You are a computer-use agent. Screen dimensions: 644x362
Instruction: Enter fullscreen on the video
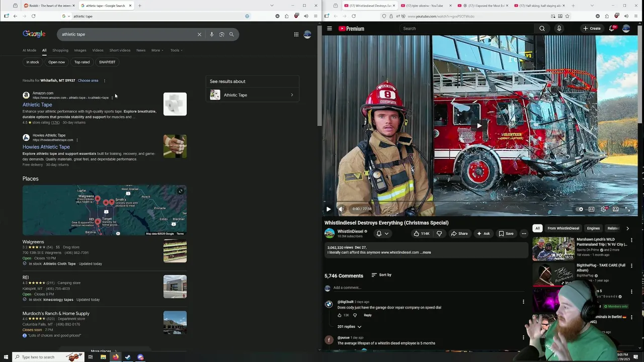627,209
